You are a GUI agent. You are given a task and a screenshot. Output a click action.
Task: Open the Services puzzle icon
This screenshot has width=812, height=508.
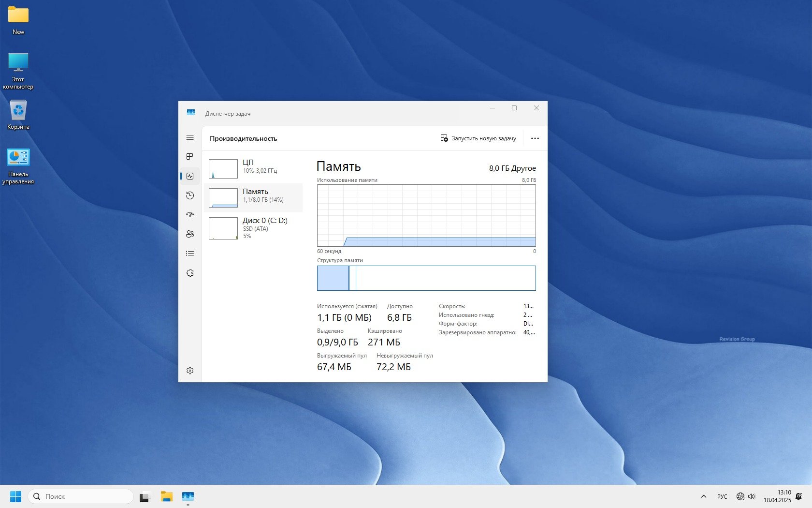tap(190, 273)
